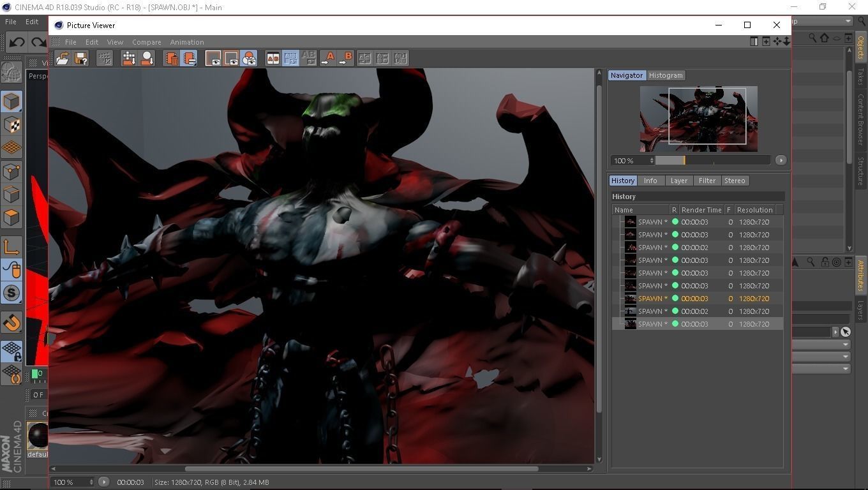Click the Name column header in History
868x490 pixels.
(x=641, y=210)
